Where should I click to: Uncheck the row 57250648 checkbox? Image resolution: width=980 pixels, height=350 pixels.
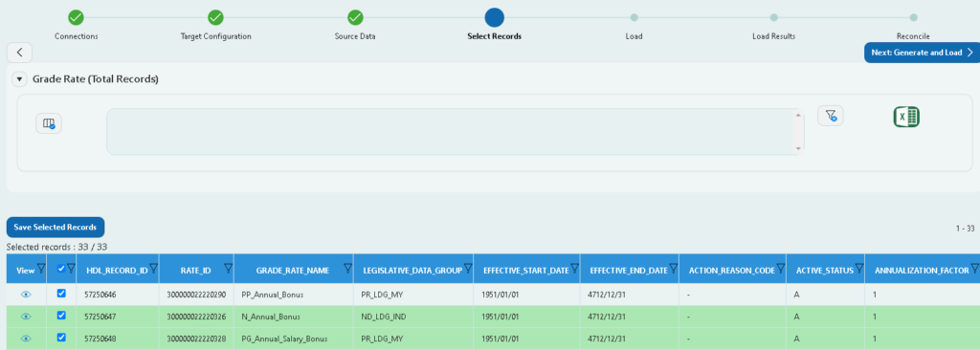(x=61, y=338)
